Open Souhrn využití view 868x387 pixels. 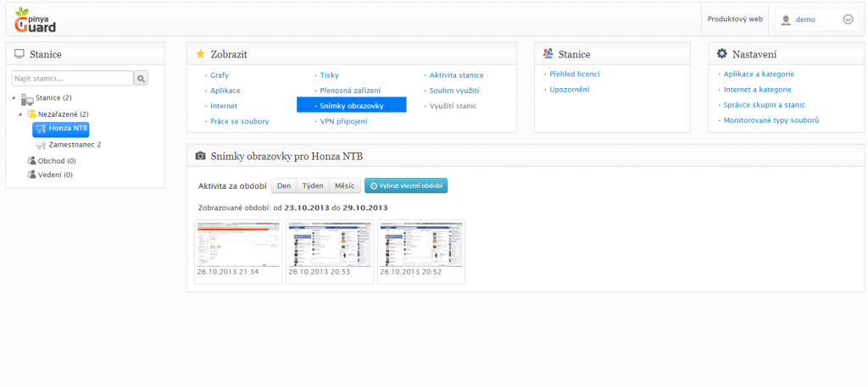454,90
